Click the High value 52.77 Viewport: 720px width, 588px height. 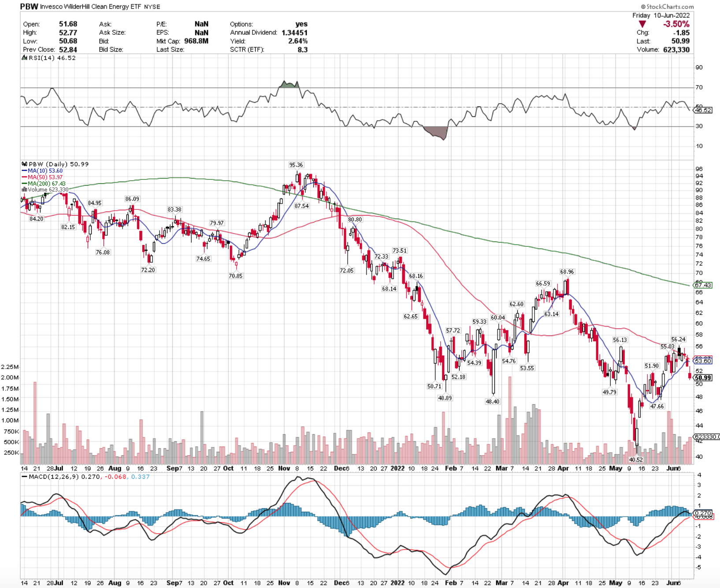68,33
